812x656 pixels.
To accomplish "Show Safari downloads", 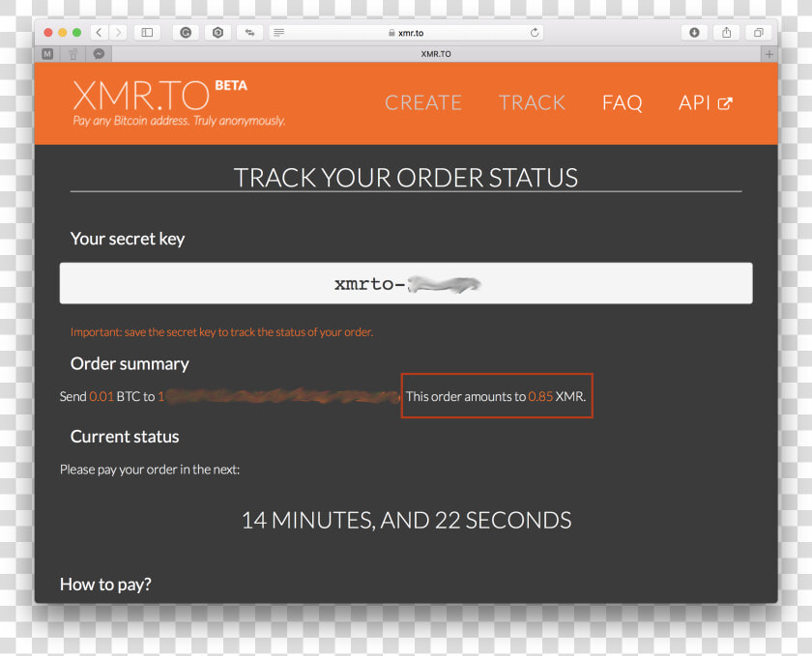I will coord(694,33).
